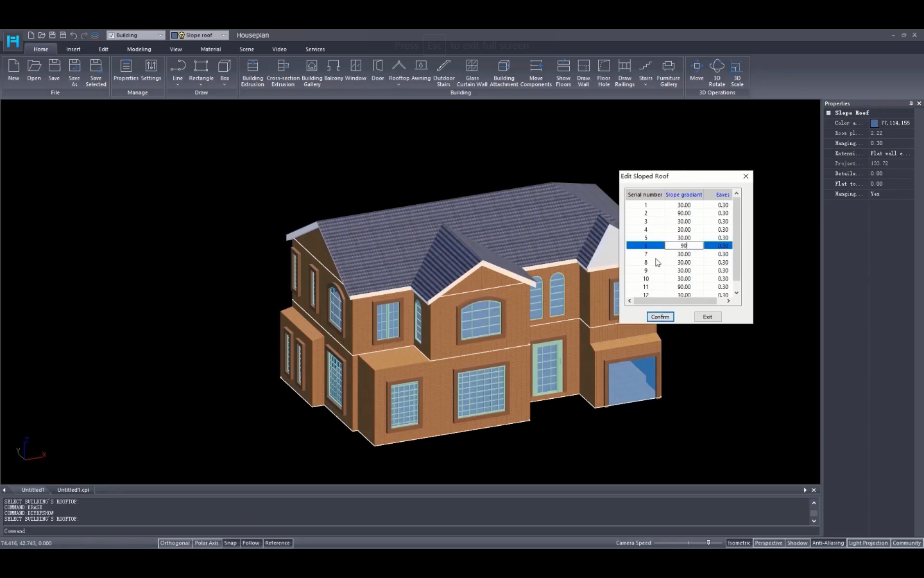The width and height of the screenshot is (924, 578).
Task: Open the Stairs dropdown arrow
Action: [x=646, y=84]
